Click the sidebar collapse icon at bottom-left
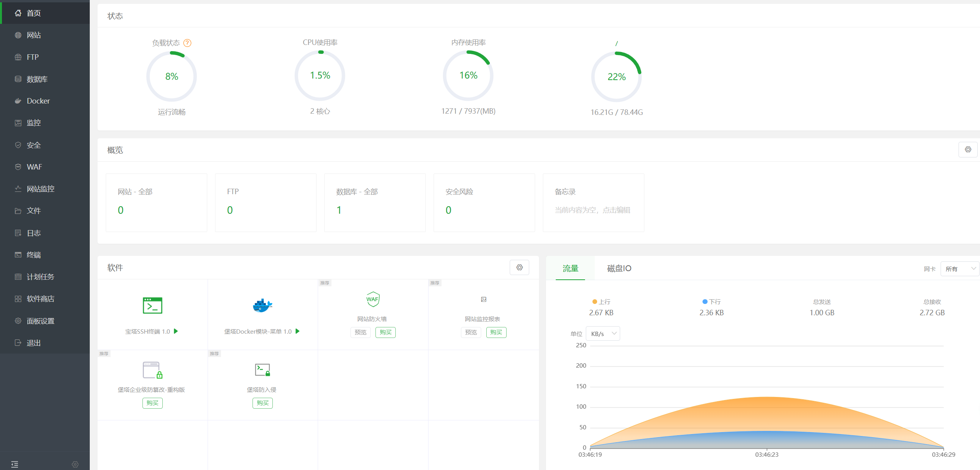Viewport: 980px width, 470px height. click(15, 464)
